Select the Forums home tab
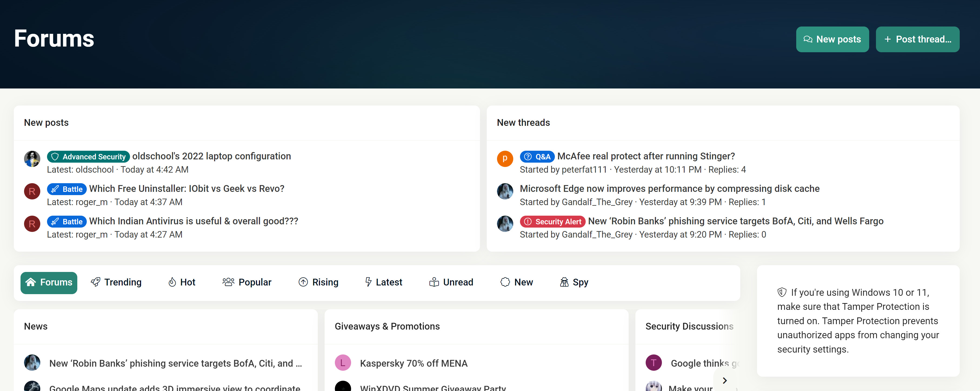 coord(49,282)
